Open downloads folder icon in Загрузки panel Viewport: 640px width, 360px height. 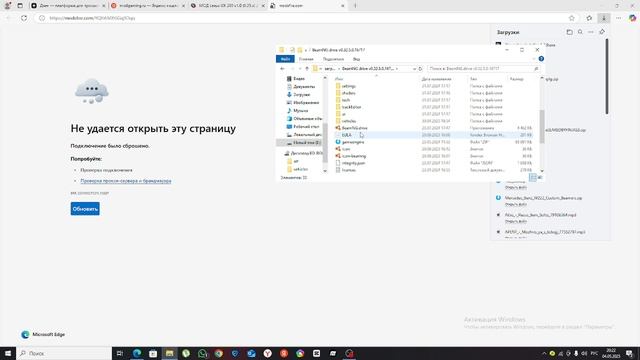[x=569, y=32]
